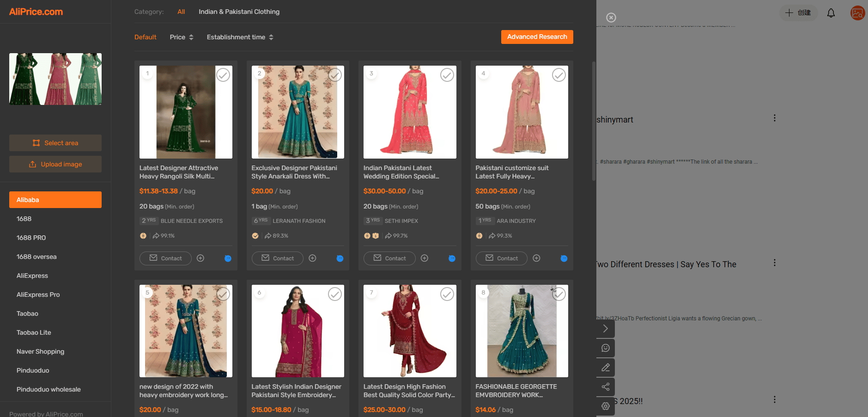Check the selection circle on product 6

pyautogui.click(x=335, y=294)
